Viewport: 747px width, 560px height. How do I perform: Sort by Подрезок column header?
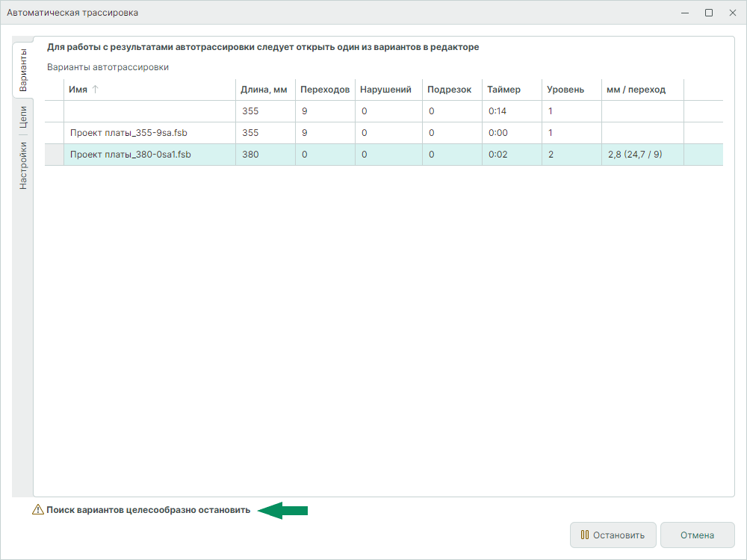click(449, 90)
